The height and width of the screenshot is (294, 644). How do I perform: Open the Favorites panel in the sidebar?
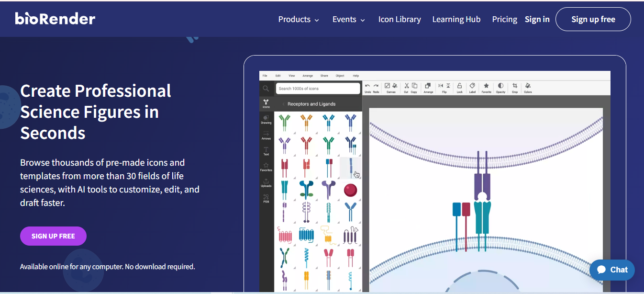click(x=266, y=167)
